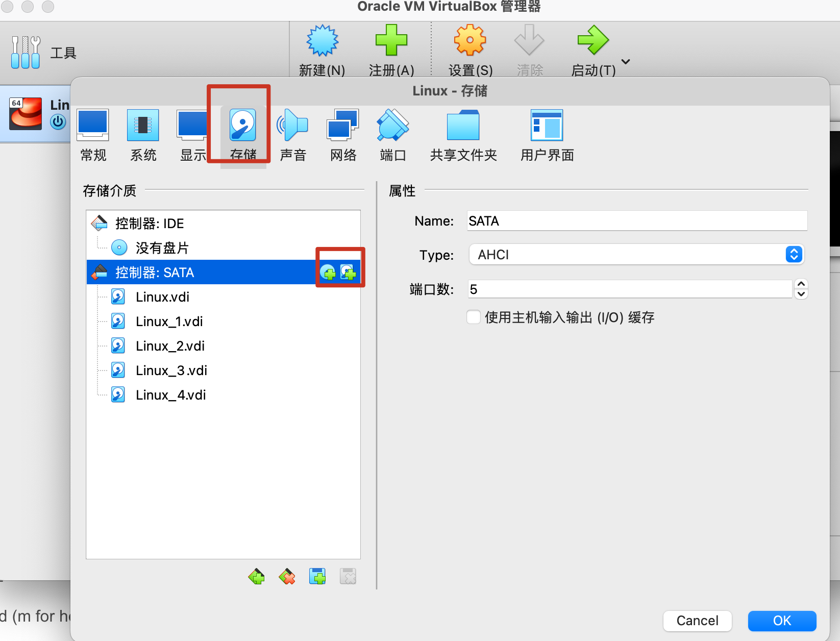Open the 用户界面 user interface tab
The width and height of the screenshot is (840, 641).
point(547,135)
